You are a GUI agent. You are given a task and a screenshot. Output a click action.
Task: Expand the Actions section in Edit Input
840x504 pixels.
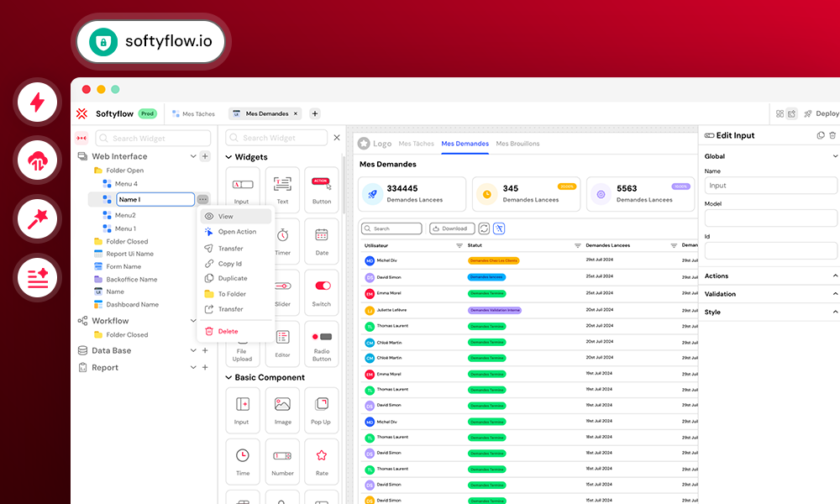tap(835, 276)
